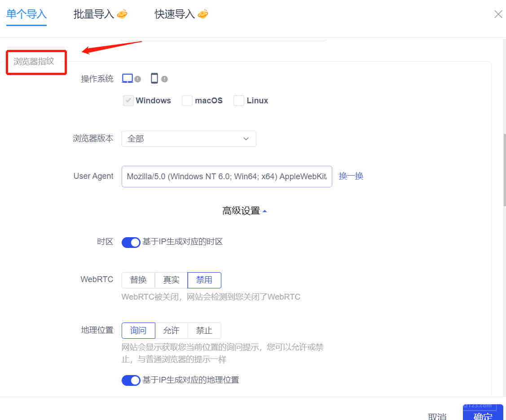Viewport: 506px width, 420px height.
Task: Check the macOS checkbox
Action: 187,101
